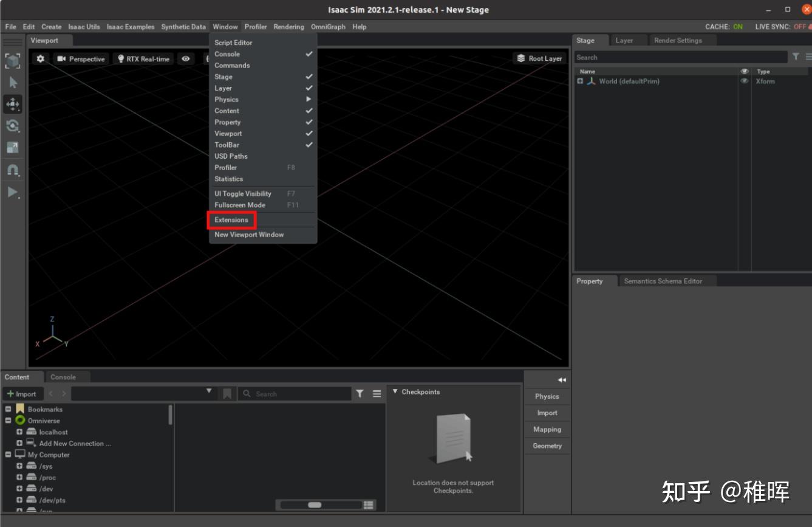
Task: Switch to the Render Settings tab
Action: point(678,41)
